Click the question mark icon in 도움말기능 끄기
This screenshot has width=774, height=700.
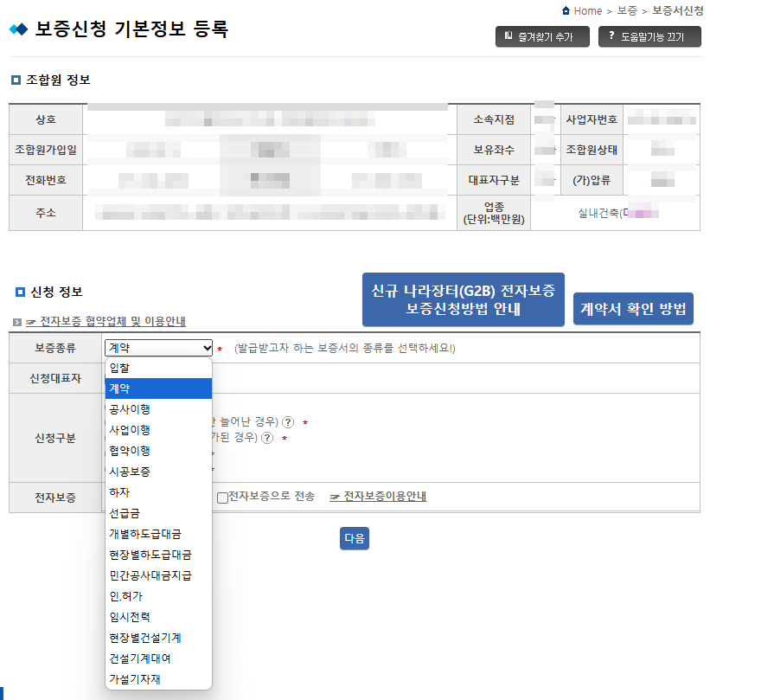610,36
